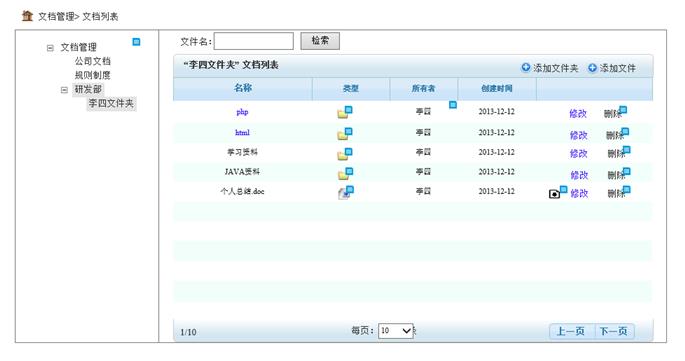
Task: Open the html folder link
Action: 242,132
